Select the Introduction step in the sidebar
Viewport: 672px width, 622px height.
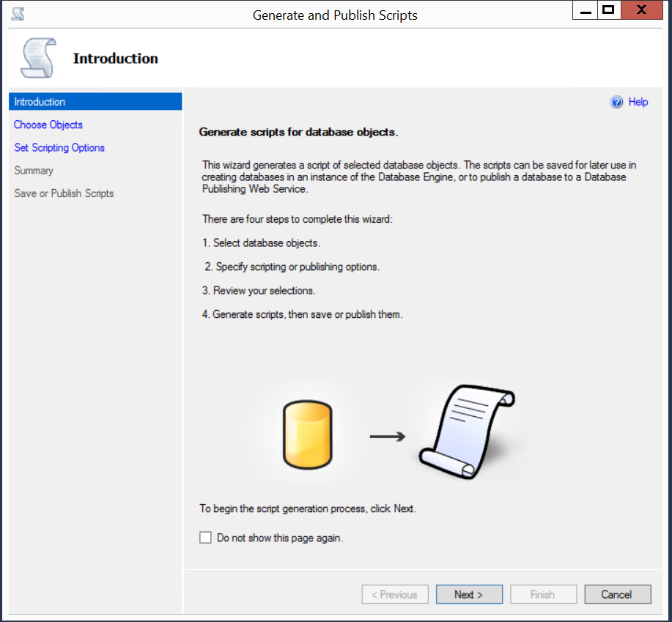click(40, 102)
